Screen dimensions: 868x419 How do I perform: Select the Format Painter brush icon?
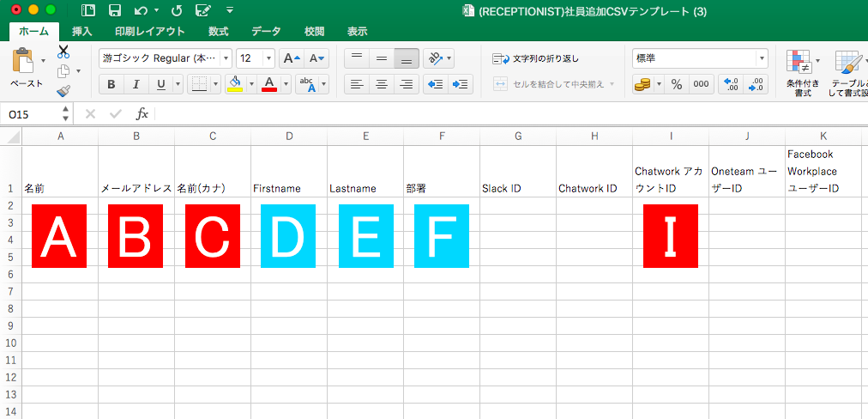click(63, 90)
